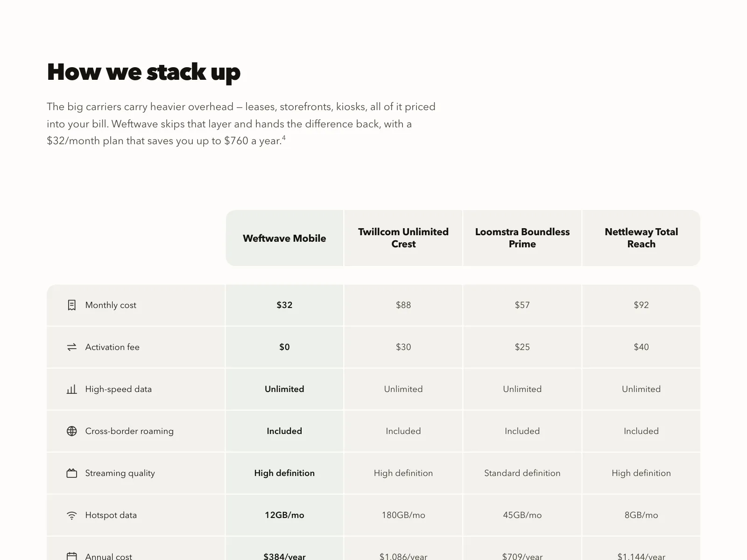Click the Hotspot data wifi icon
This screenshot has height=560, width=747.
(x=71, y=515)
